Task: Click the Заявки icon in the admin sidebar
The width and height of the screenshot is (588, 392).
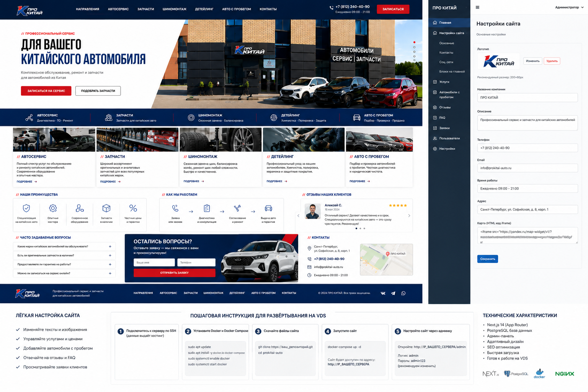Action: tap(435, 128)
